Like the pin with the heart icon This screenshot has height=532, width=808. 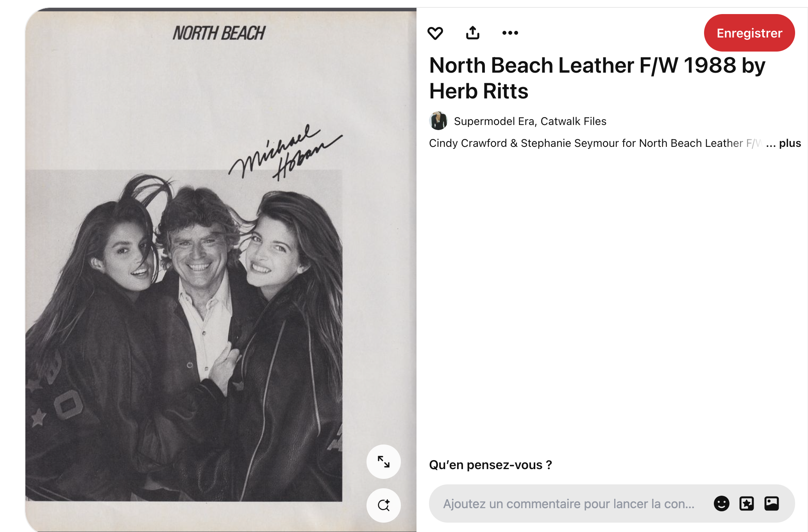click(x=435, y=33)
